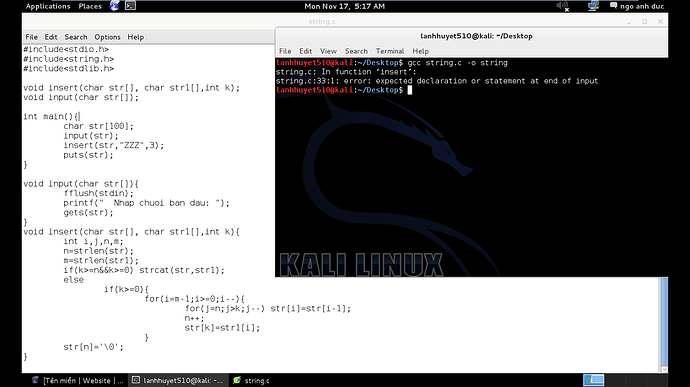
Task: Open Options menu in string.c editor
Action: 107,37
